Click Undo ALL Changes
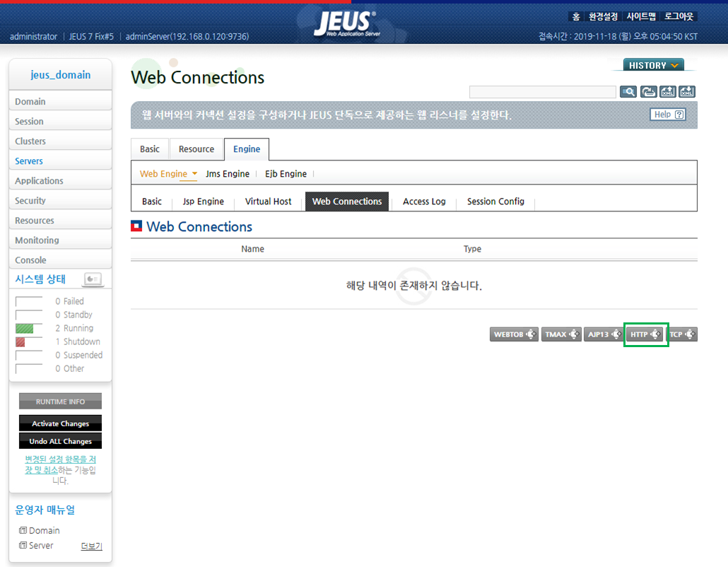Viewport: 728px width, 567px height. click(x=60, y=441)
